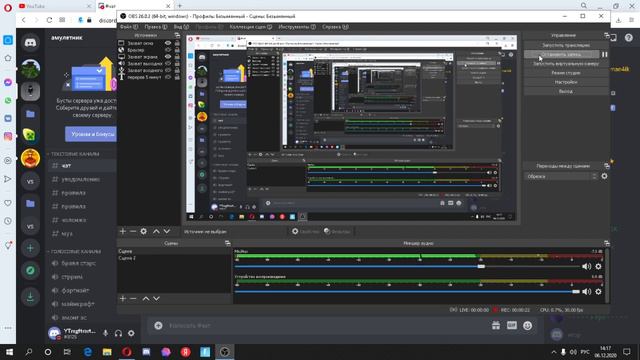Screen dimensions: 640x360
Task: Click Start Streaming button in OBS
Action: 566,45
